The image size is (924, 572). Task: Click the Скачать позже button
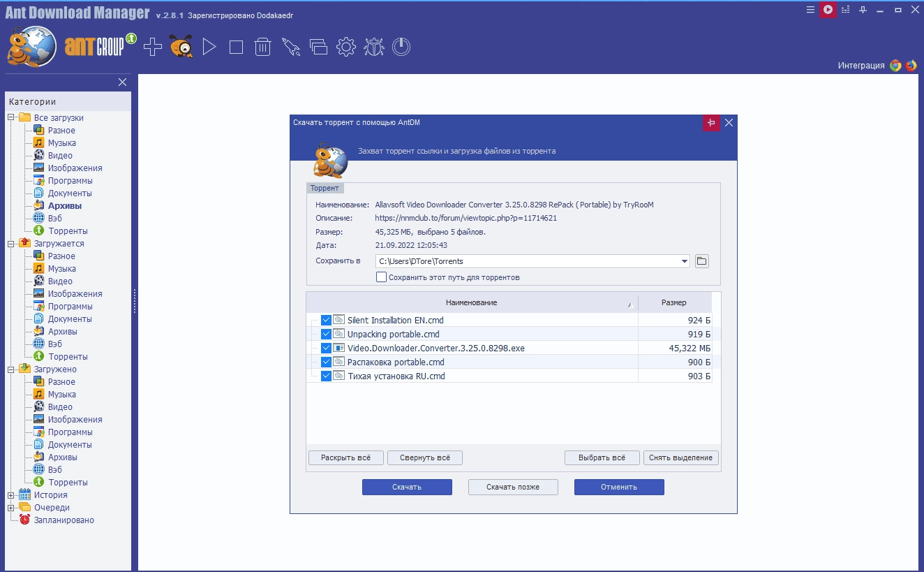pyautogui.click(x=513, y=487)
